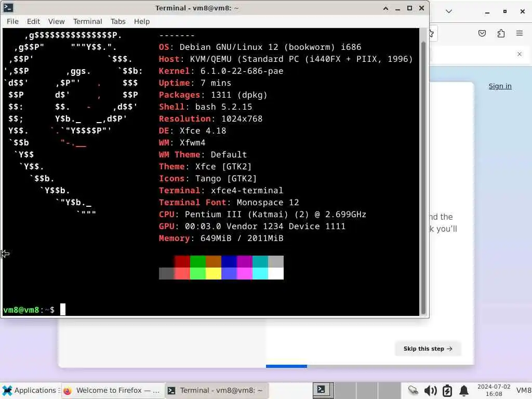Open the Firefox hamburger application menu
The width and height of the screenshot is (532, 399).
pos(520,33)
